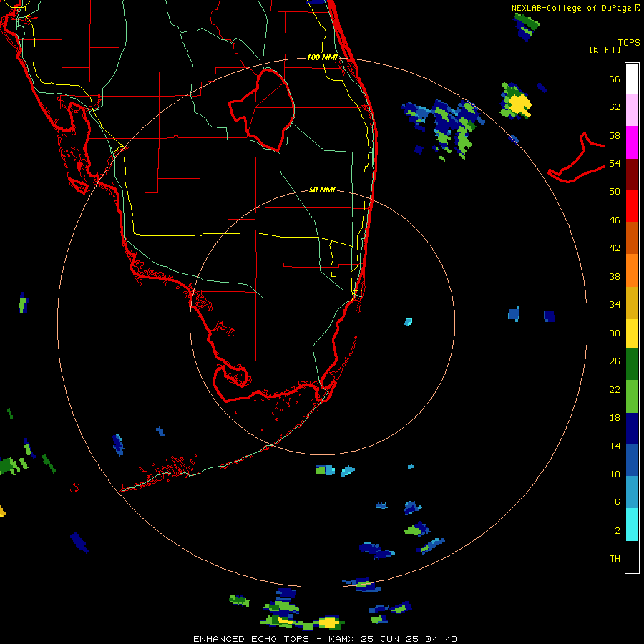Click the magenta 58 legend swatch
Screen dimensions: 644x644
tap(632, 142)
